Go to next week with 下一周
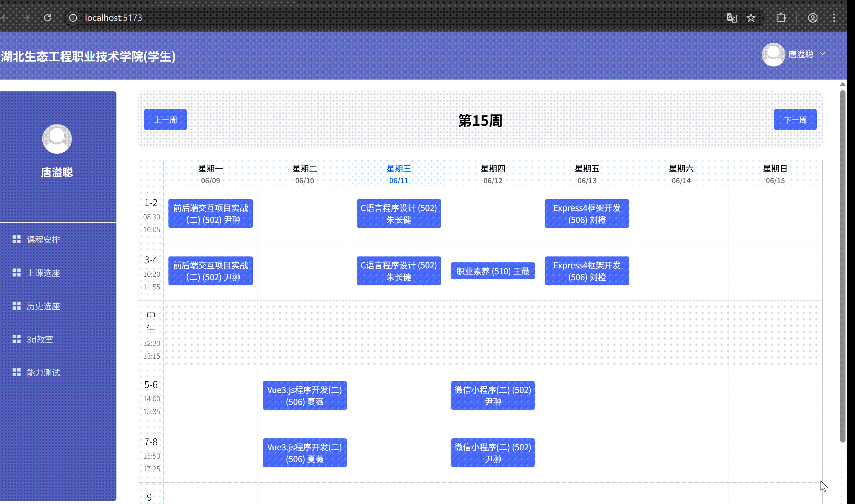This screenshot has height=504, width=855. click(795, 120)
